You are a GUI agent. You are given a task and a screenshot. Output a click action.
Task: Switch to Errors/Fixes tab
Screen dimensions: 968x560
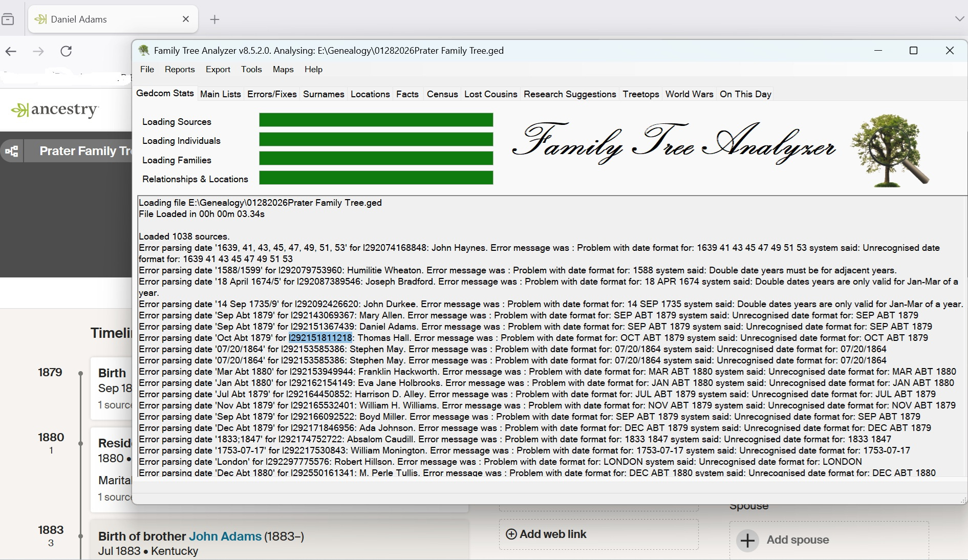coord(272,94)
